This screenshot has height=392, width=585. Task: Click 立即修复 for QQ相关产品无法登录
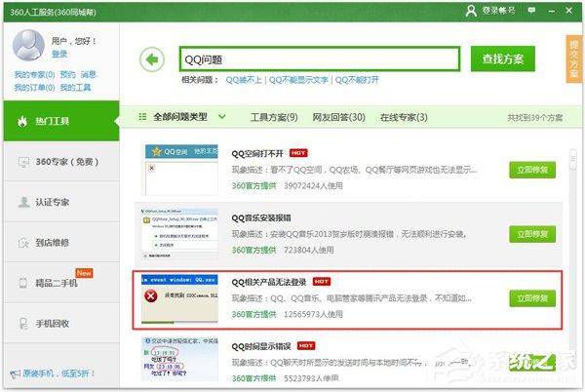click(532, 298)
